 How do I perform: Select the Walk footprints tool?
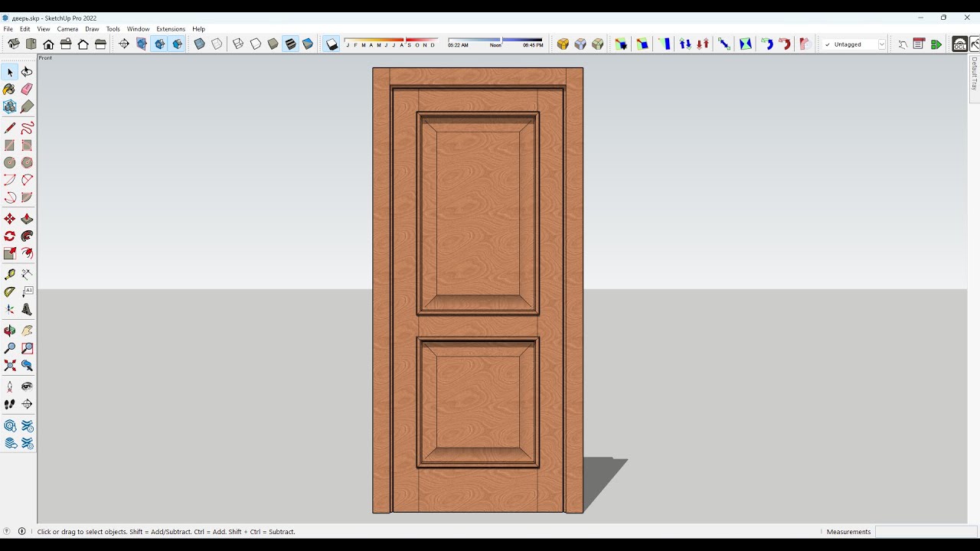pyautogui.click(x=10, y=404)
